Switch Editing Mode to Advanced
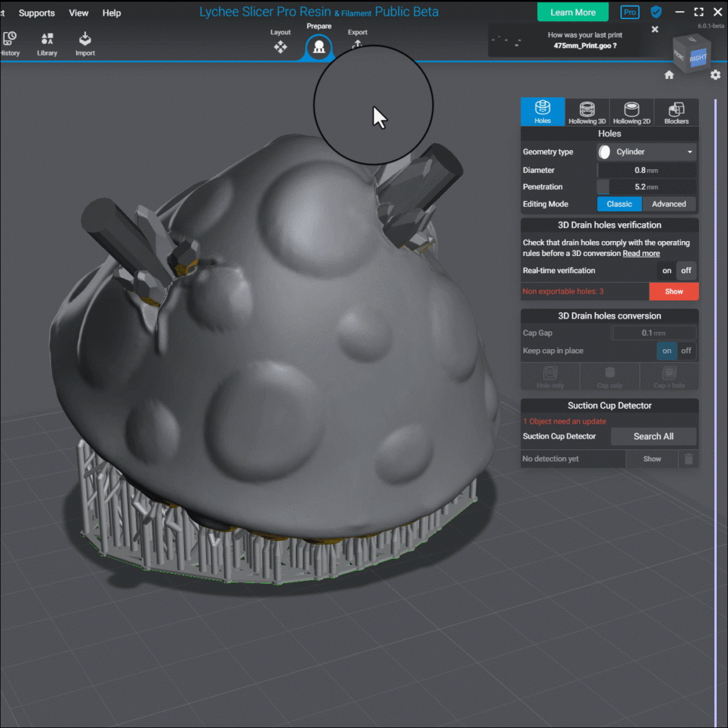This screenshot has width=728, height=728. (669, 204)
